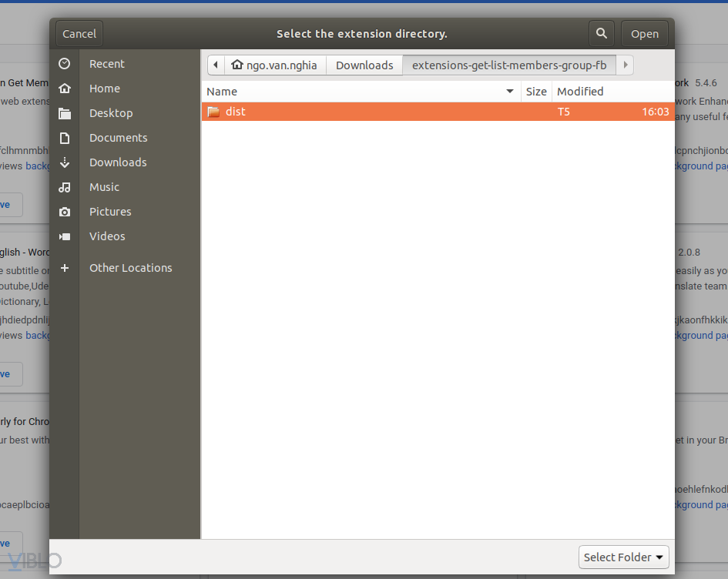Open the Select Folder filter dropdown
728x579 pixels.
623,557
